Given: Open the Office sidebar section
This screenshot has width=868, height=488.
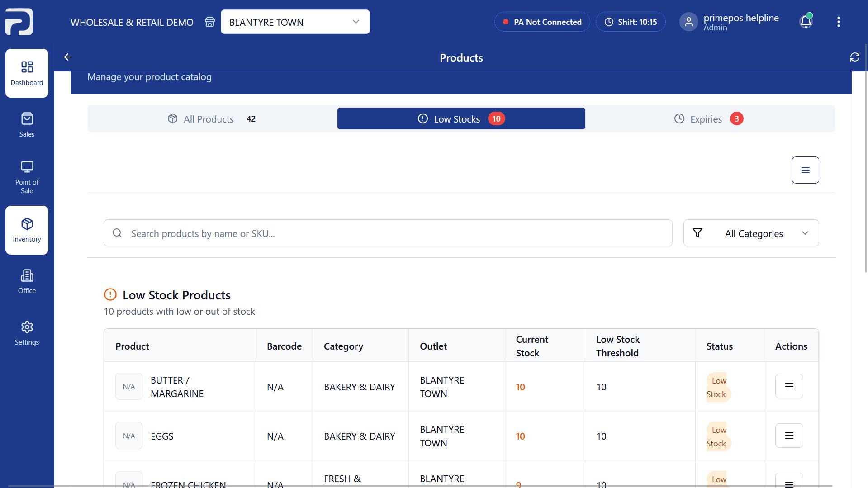Looking at the screenshot, I should pos(27,281).
